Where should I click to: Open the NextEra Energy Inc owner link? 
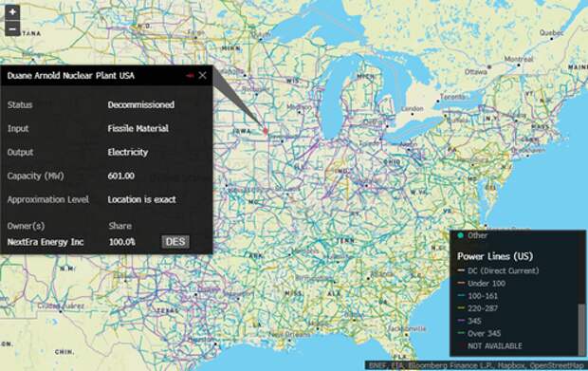pyautogui.click(x=46, y=242)
